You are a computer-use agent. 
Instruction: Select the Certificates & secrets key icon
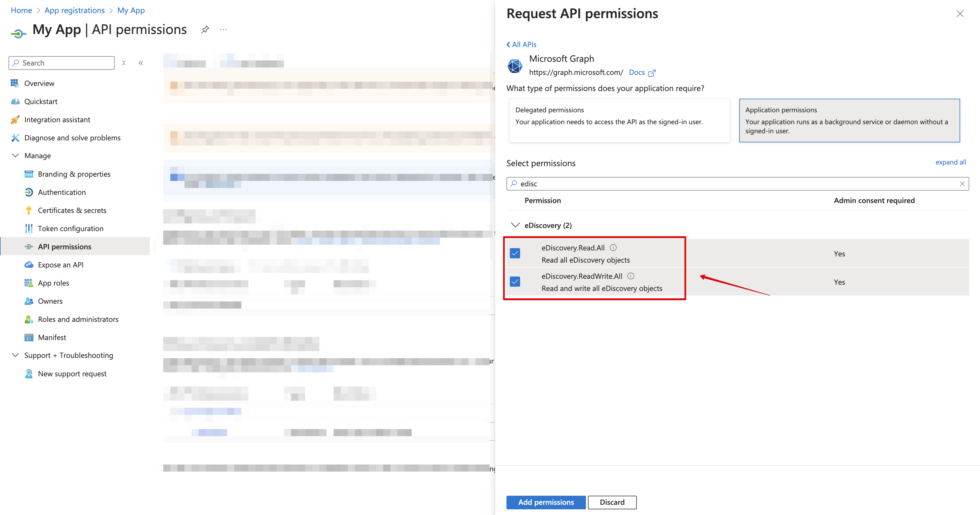pyautogui.click(x=29, y=210)
